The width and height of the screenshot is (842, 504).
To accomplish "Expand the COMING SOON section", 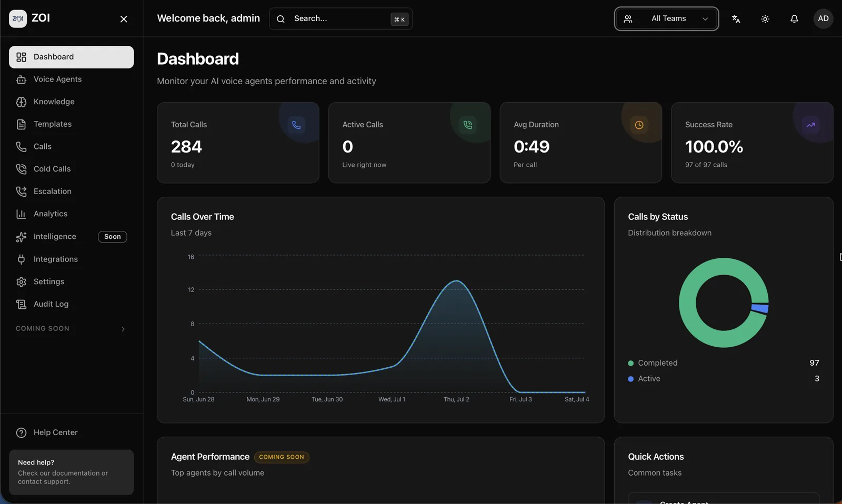I will point(71,329).
